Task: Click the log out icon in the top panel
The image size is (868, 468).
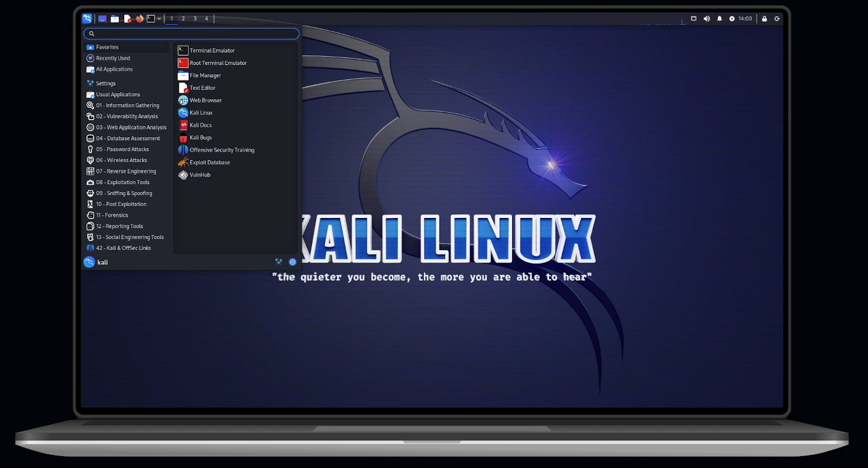Action: coord(777,19)
